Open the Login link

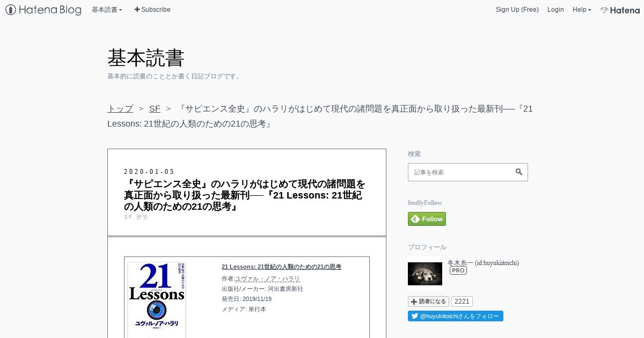[555, 10]
